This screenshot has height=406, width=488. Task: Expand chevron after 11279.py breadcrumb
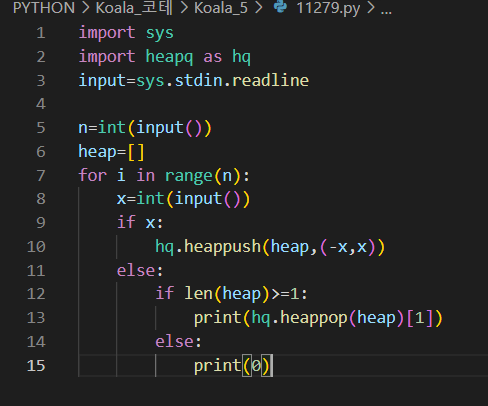(x=370, y=8)
